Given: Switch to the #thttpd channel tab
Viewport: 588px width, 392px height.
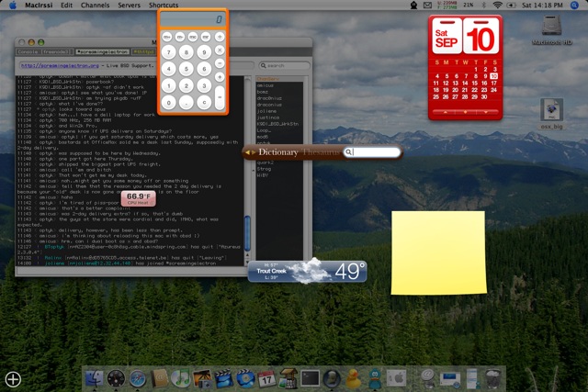Looking at the screenshot, I should 143,51.
